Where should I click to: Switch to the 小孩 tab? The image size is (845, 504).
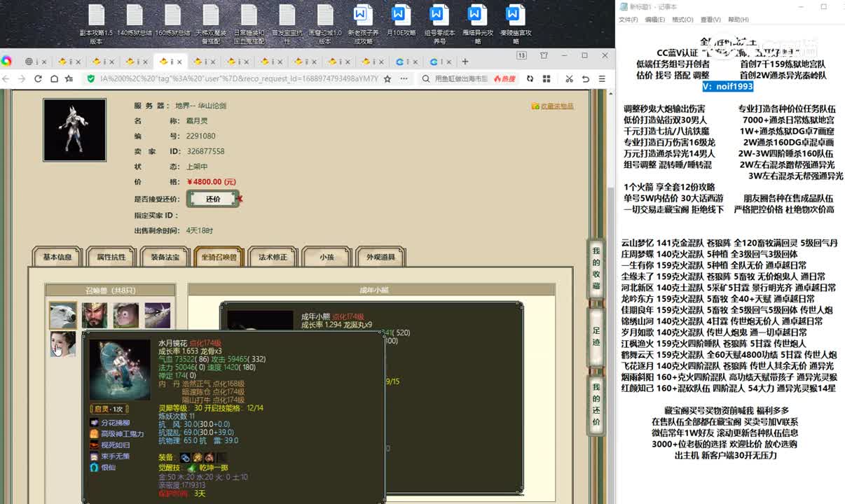(x=327, y=257)
